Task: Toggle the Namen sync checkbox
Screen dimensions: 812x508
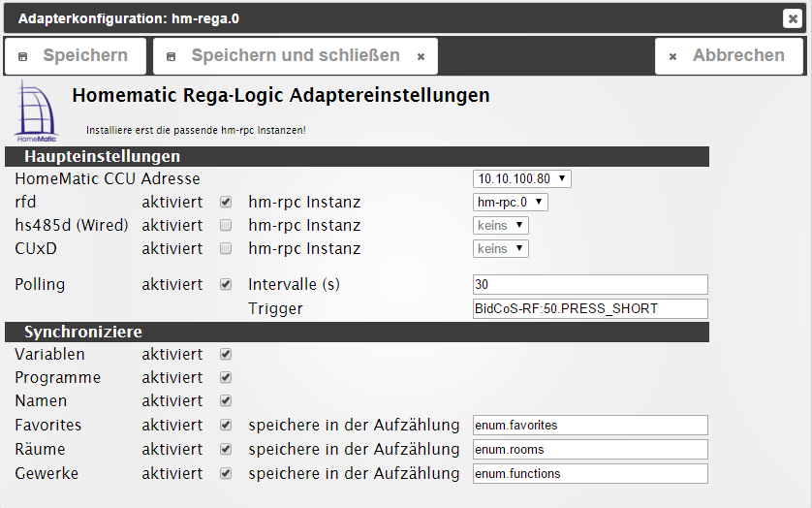Action: click(x=225, y=400)
